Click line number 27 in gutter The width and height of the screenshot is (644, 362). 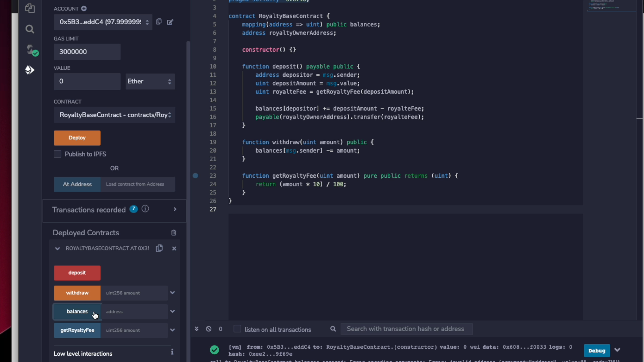tap(213, 209)
